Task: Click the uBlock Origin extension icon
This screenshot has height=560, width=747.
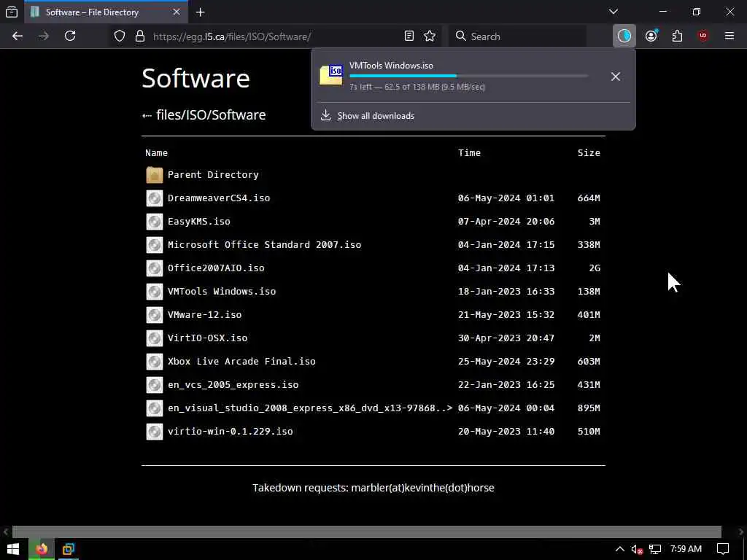Action: point(703,36)
